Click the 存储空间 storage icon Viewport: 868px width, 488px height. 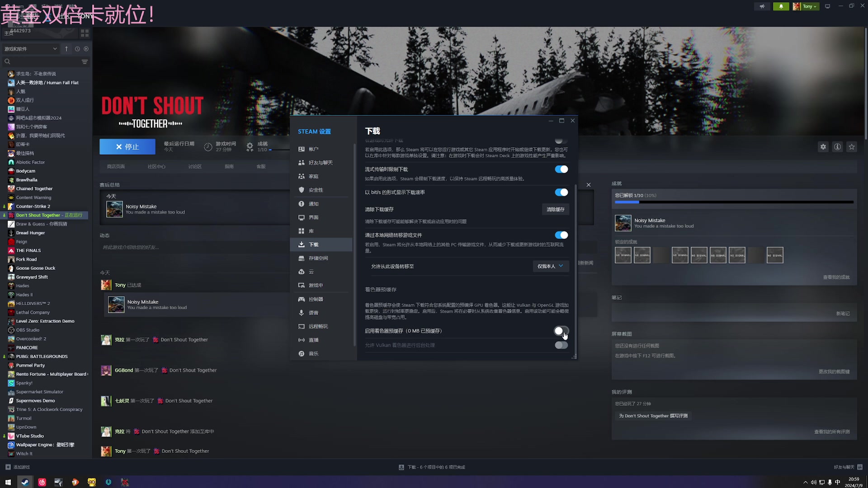(302, 258)
